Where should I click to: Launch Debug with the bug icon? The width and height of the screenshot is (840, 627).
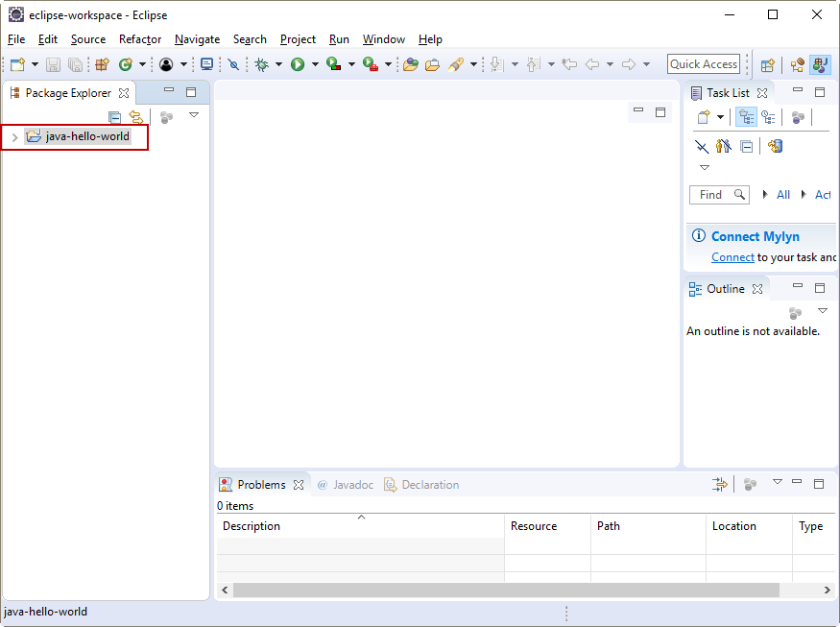pyautogui.click(x=261, y=65)
